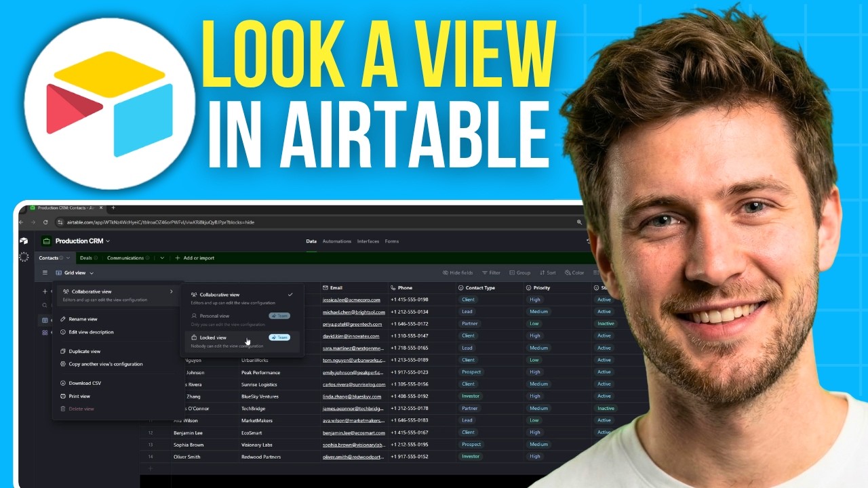Click Hide fields toolbar button
This screenshot has height=488, width=868.
point(458,272)
